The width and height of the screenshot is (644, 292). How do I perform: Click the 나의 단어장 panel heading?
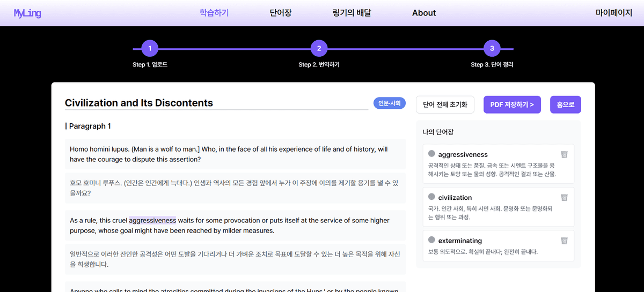pyautogui.click(x=438, y=132)
